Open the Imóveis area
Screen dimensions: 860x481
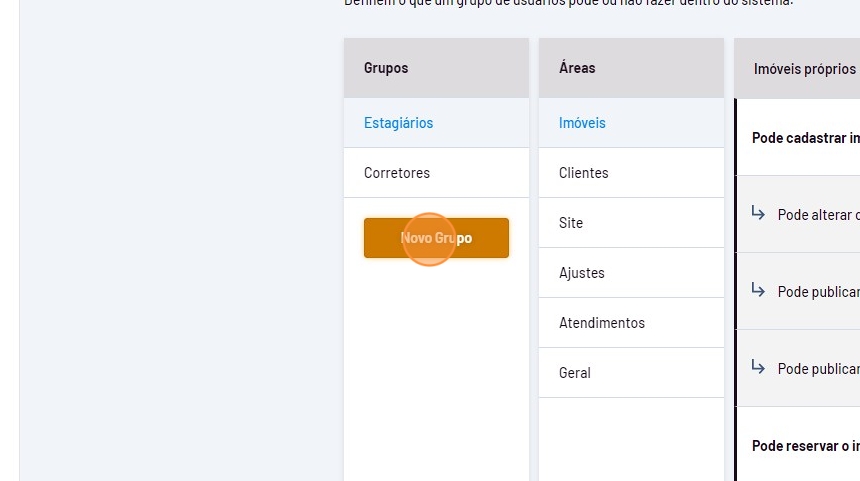tap(582, 123)
